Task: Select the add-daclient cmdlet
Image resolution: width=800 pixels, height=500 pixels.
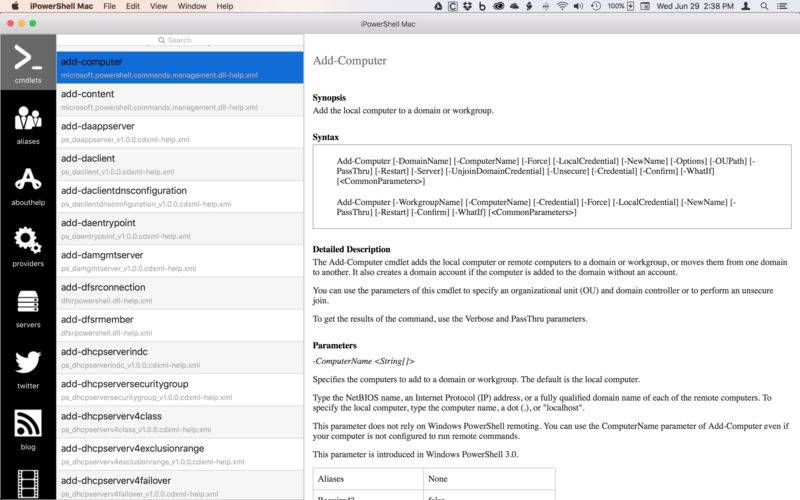Action: [180, 164]
